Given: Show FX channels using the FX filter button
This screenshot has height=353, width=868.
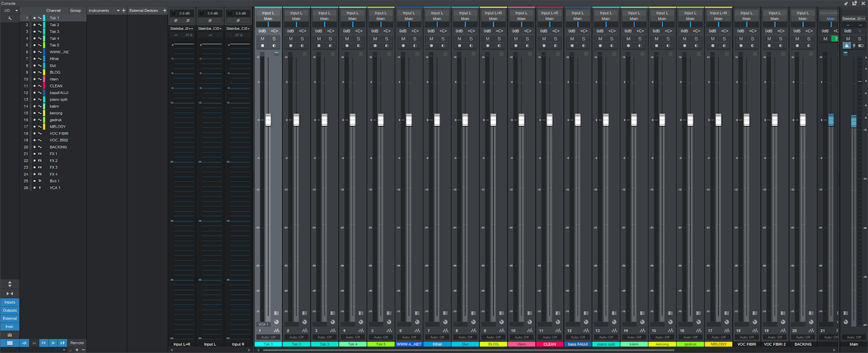Looking at the screenshot, I should tap(43, 343).
